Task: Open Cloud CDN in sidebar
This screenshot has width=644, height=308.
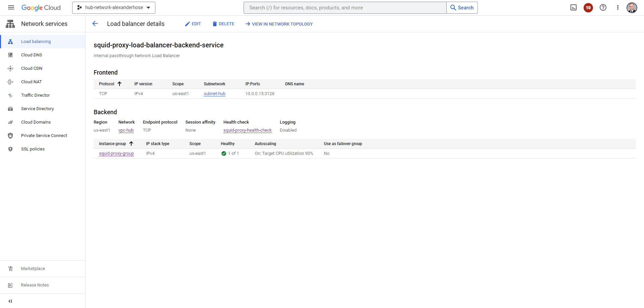Action: coord(43,69)
